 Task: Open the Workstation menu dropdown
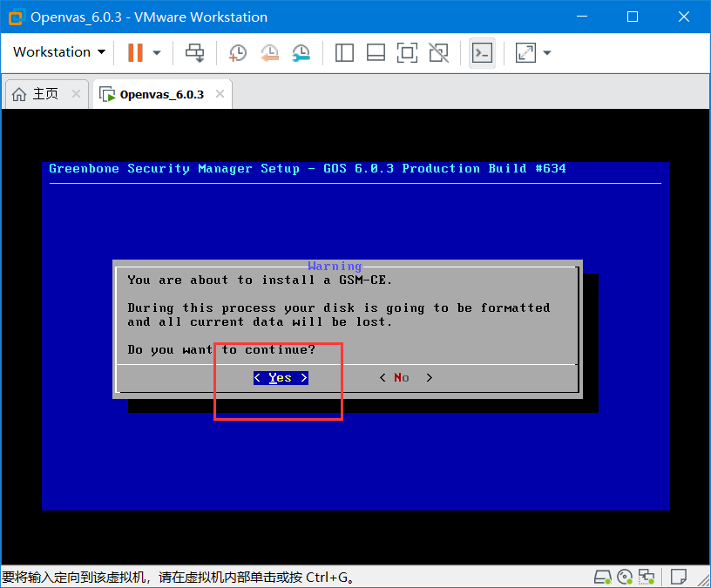[x=59, y=52]
